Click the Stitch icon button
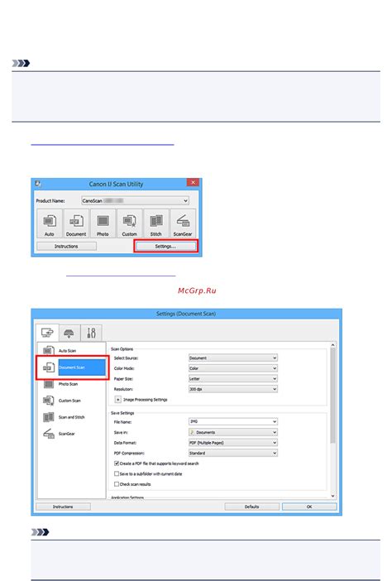Viewport: 392px width, 581px height. click(x=155, y=223)
